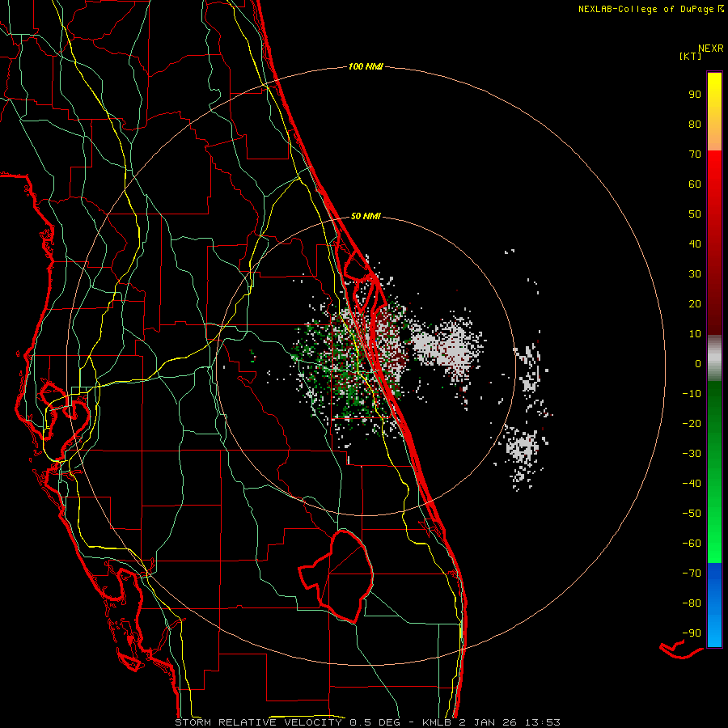Viewport: 728px width, 728px height.
Task: Select the 80 value on the velocity scale
Action: (x=695, y=124)
